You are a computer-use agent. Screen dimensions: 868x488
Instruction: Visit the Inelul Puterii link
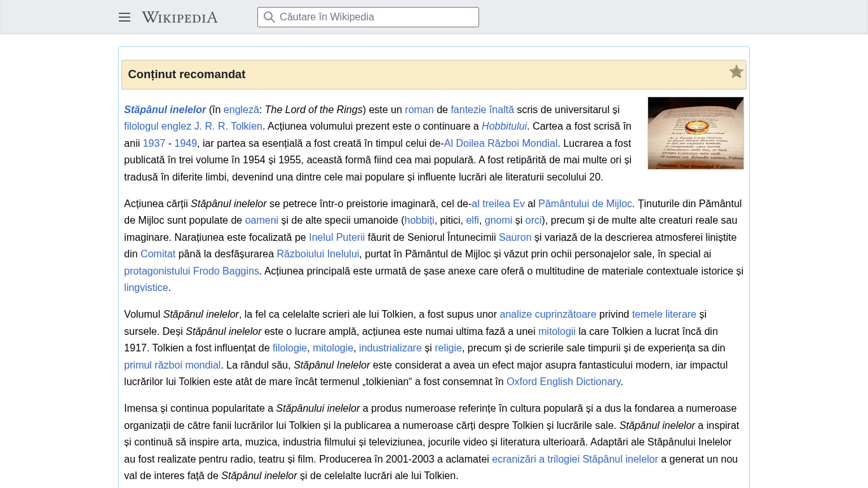point(337,237)
